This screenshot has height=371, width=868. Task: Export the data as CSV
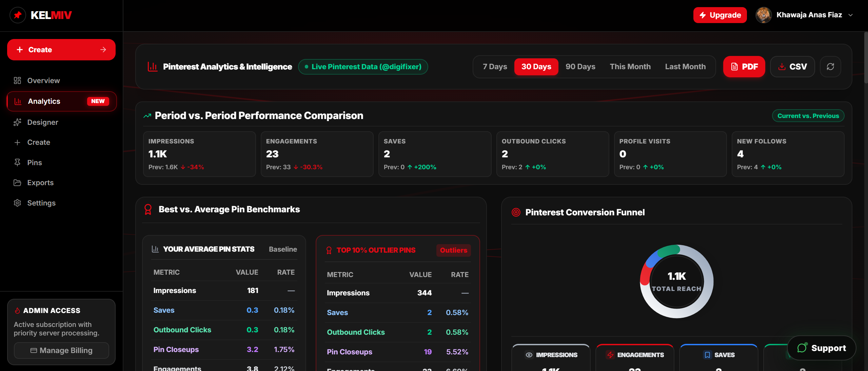pyautogui.click(x=792, y=67)
